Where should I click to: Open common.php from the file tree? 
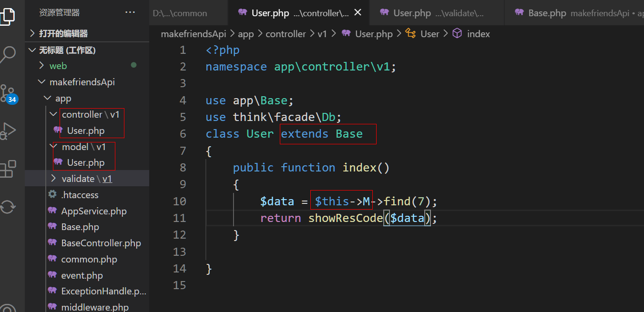89,259
